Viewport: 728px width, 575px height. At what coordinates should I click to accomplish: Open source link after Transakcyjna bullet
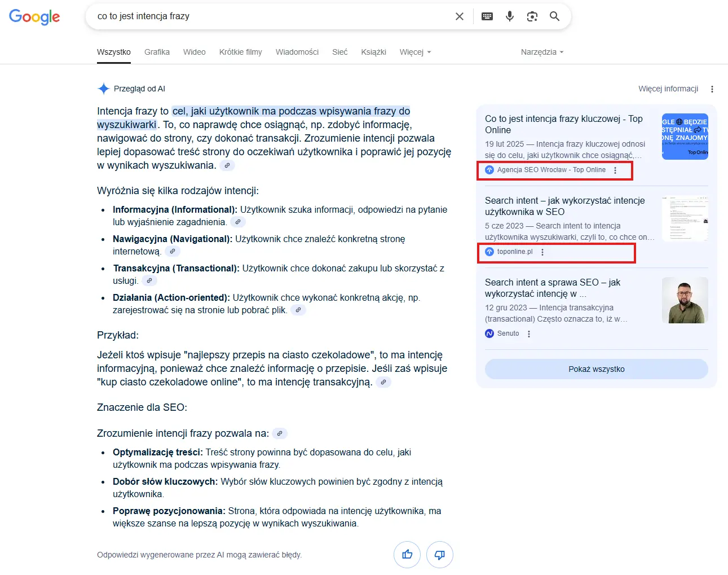click(149, 281)
